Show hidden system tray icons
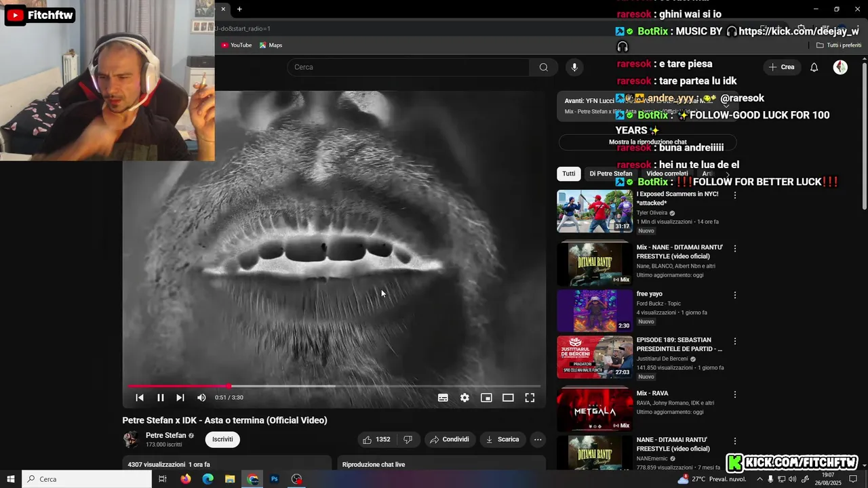The width and height of the screenshot is (868, 488). tap(759, 479)
